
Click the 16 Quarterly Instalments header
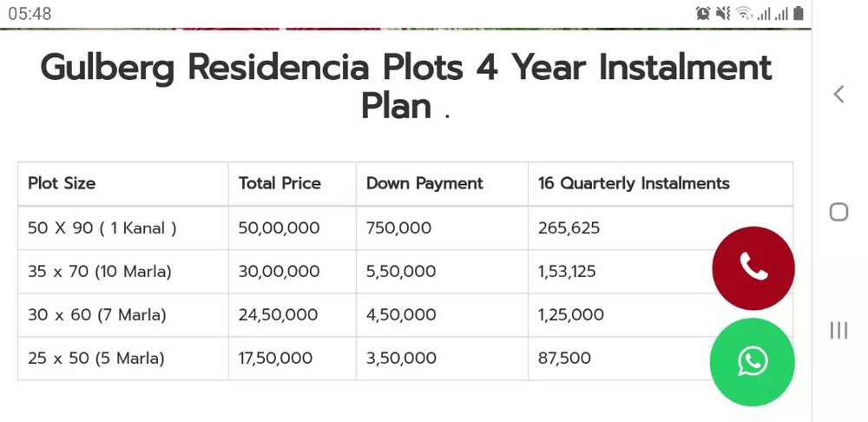click(x=634, y=183)
